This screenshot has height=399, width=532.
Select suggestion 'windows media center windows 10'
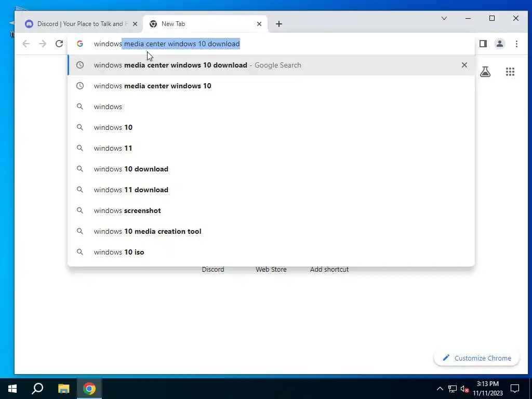pyautogui.click(x=271, y=86)
